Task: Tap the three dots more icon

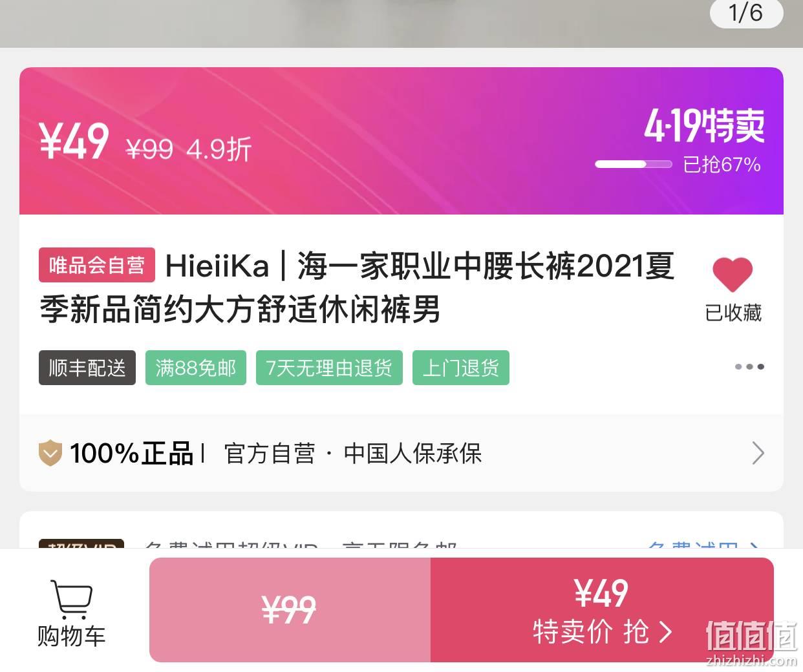Action: coord(749,366)
